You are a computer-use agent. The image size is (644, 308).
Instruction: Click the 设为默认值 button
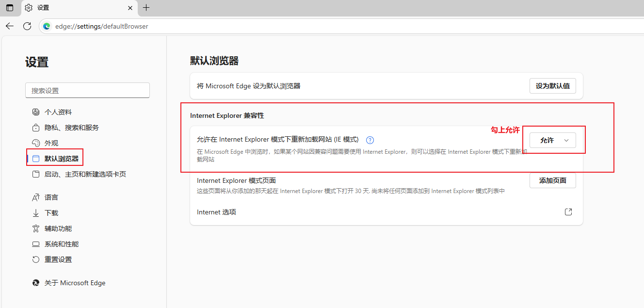(x=553, y=86)
